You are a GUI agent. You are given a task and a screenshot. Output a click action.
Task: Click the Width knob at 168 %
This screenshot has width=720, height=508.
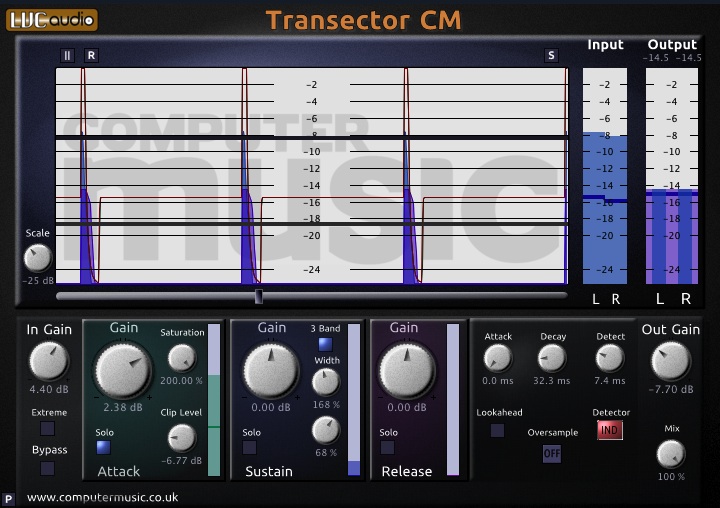pos(326,382)
